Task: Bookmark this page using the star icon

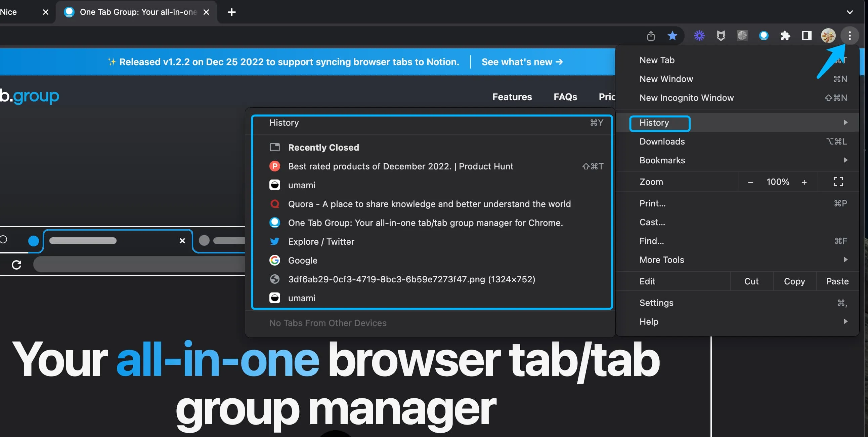Action: 672,36
